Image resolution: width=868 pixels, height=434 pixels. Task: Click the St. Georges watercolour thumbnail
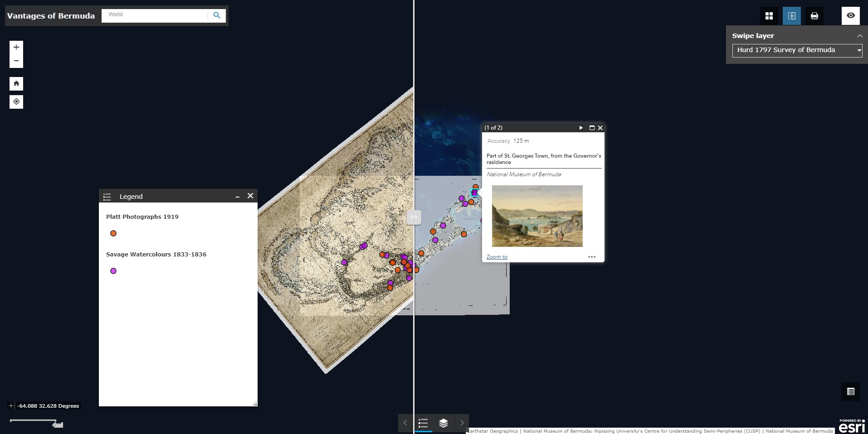click(x=537, y=216)
